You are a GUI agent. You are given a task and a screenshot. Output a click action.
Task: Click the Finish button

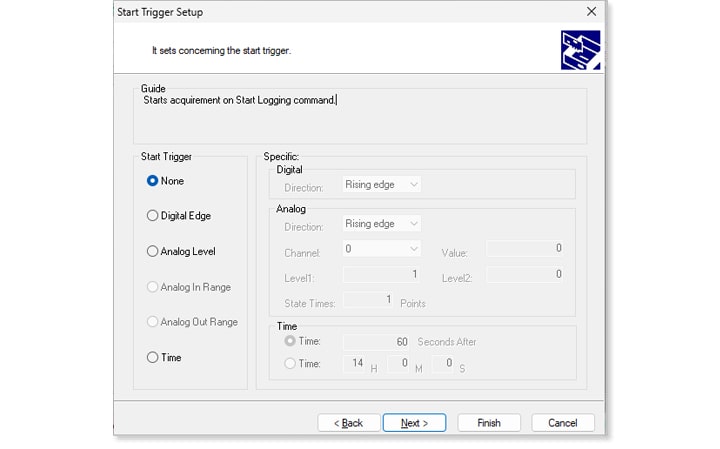pos(489,423)
